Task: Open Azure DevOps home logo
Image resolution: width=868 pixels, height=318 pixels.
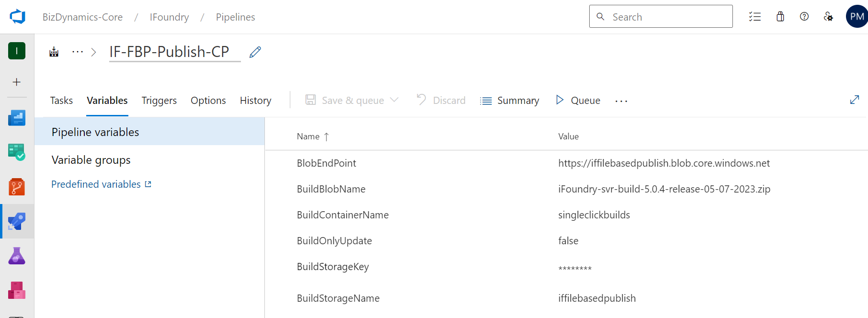Action: click(x=17, y=17)
